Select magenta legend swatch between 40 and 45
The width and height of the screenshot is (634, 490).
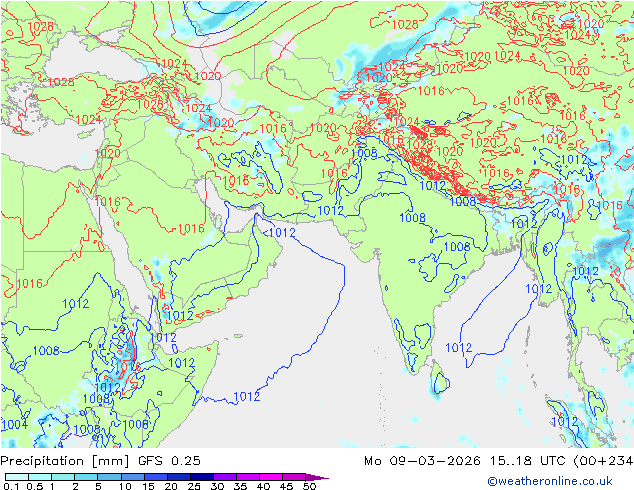click(x=271, y=477)
